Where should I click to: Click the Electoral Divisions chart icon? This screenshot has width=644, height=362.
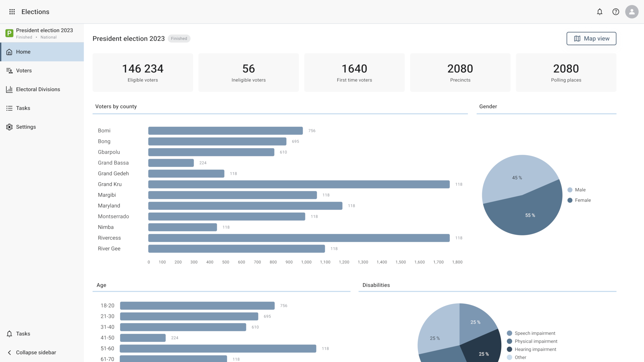pyautogui.click(x=9, y=89)
